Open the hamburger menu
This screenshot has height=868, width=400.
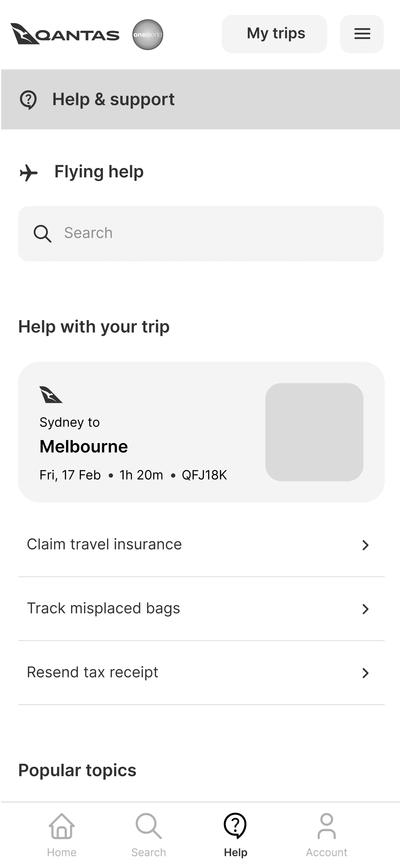[x=362, y=34]
